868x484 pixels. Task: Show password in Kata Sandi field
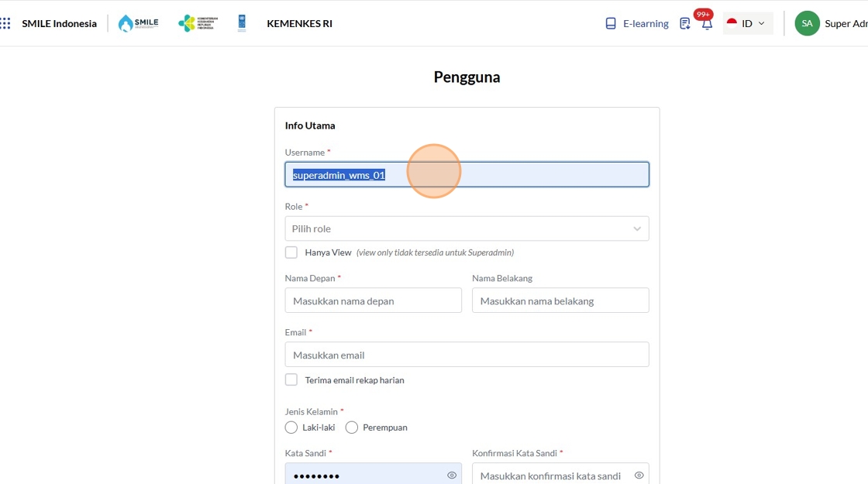(452, 475)
